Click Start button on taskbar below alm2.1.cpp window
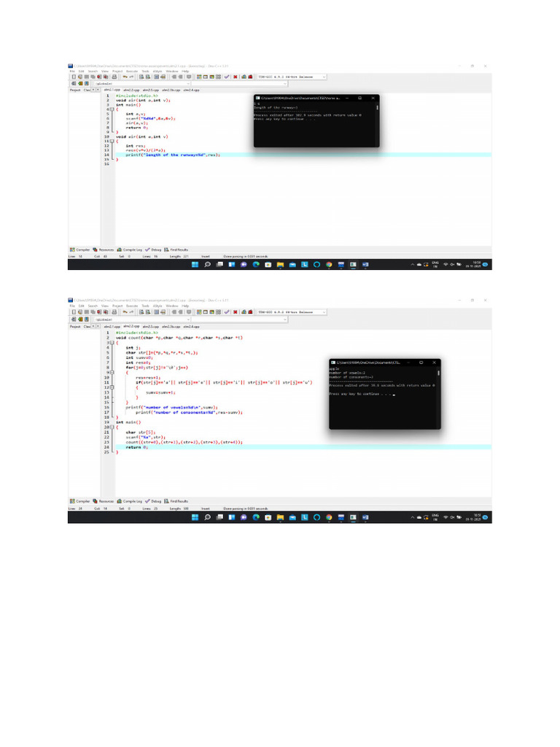Viewport: 560px width, 747px height. 195,264
